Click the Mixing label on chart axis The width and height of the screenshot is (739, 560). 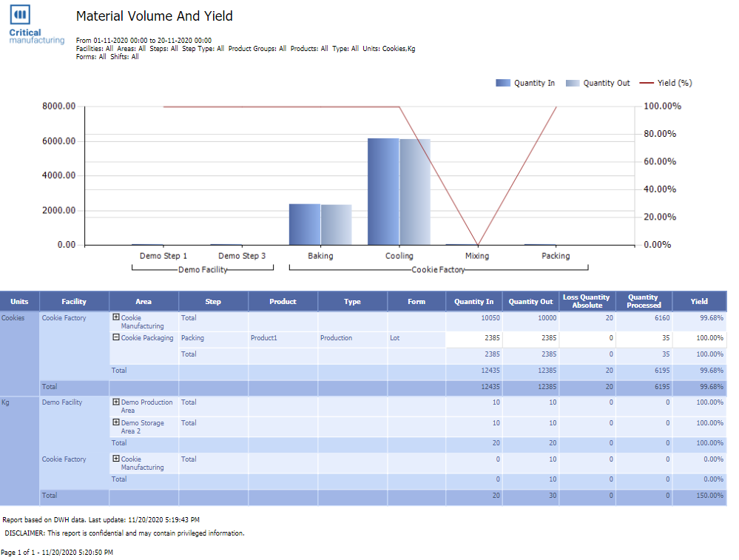[x=477, y=256]
